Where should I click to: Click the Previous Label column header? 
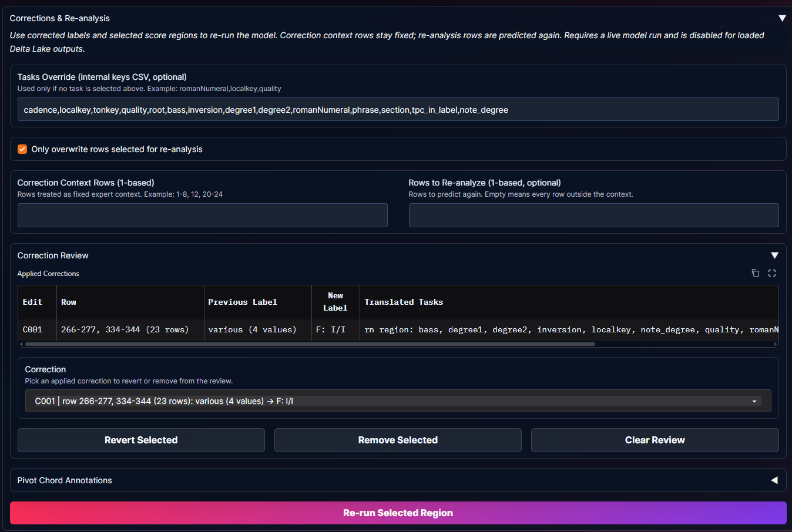coord(257,302)
